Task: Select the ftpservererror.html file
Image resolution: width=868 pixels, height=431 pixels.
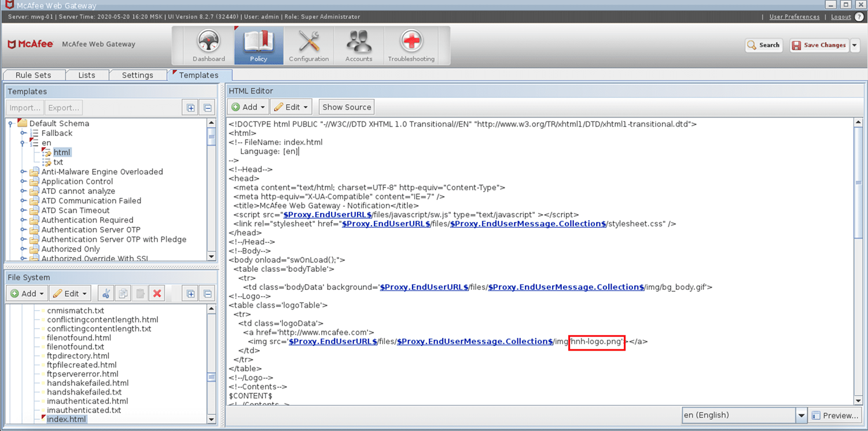Action: [x=83, y=374]
